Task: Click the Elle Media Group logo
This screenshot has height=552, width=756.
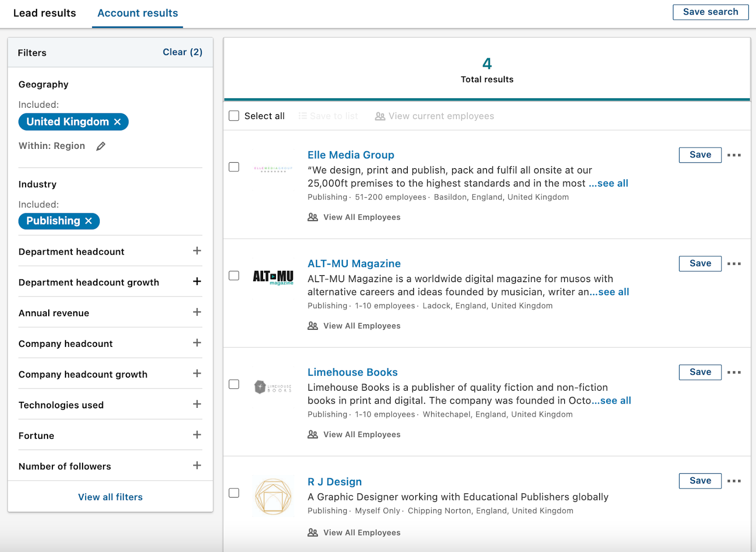Action: pos(273,169)
